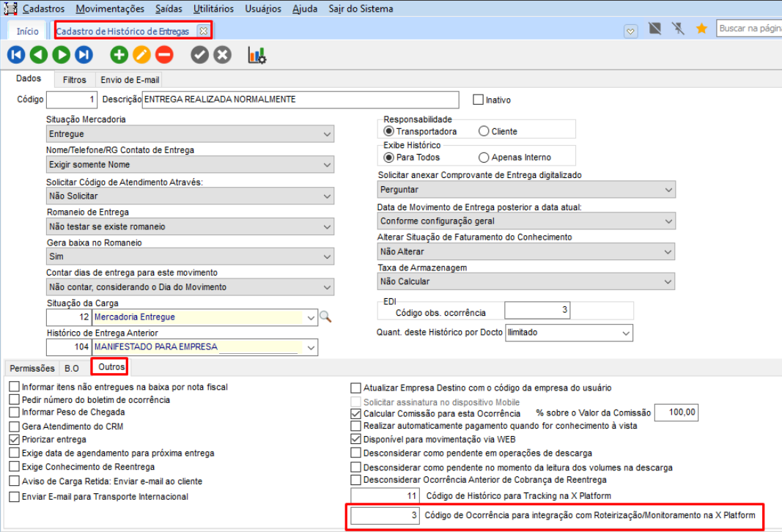This screenshot has width=782, height=532.
Task: Toggle Exige Conhecimento de Reentrega
Action: coord(15,467)
